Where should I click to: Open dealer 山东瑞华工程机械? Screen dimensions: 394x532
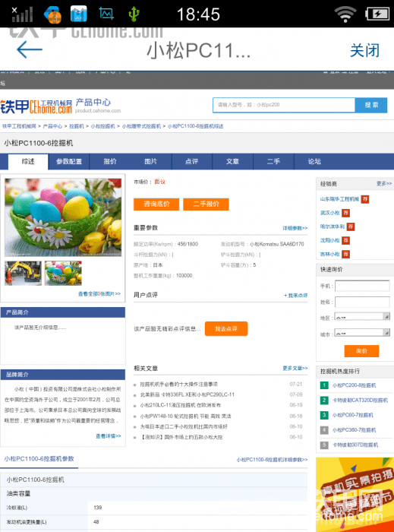click(339, 199)
